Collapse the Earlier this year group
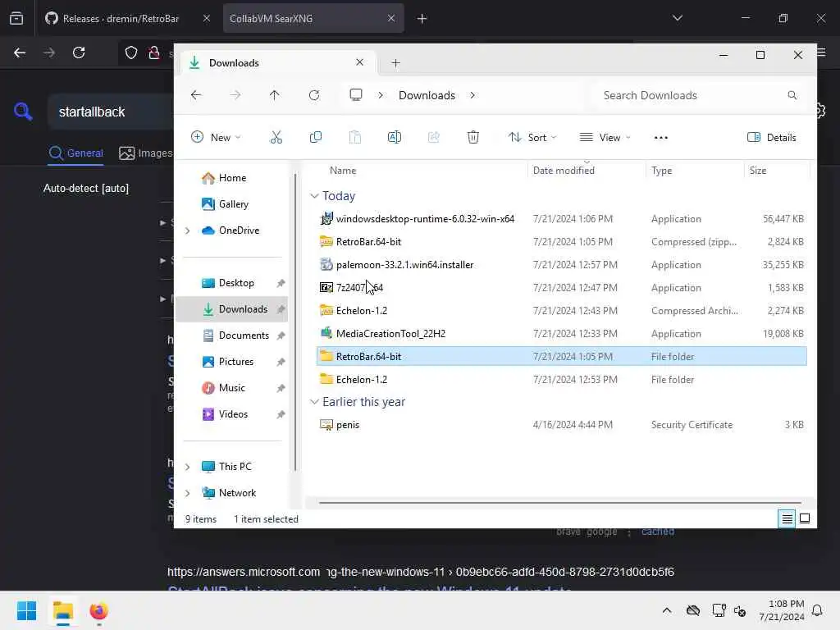 point(314,402)
